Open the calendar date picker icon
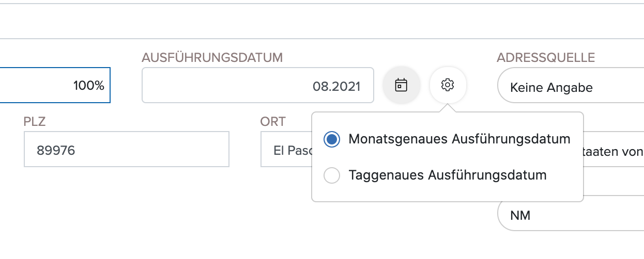644x259 pixels. coord(401,85)
